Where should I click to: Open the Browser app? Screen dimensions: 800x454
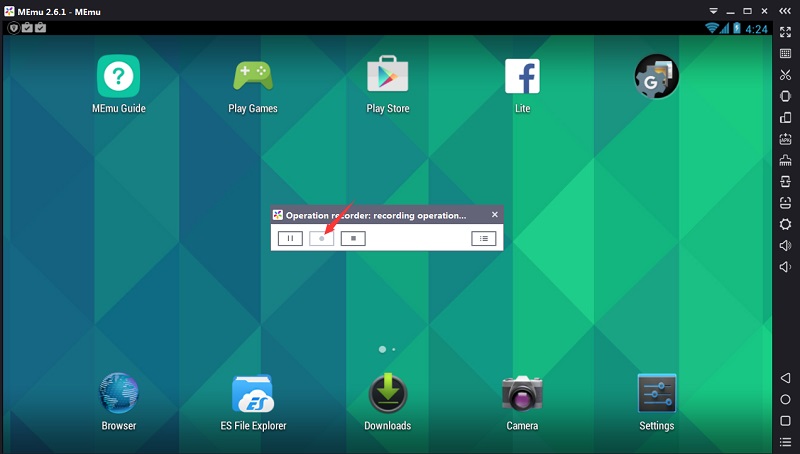click(x=118, y=394)
